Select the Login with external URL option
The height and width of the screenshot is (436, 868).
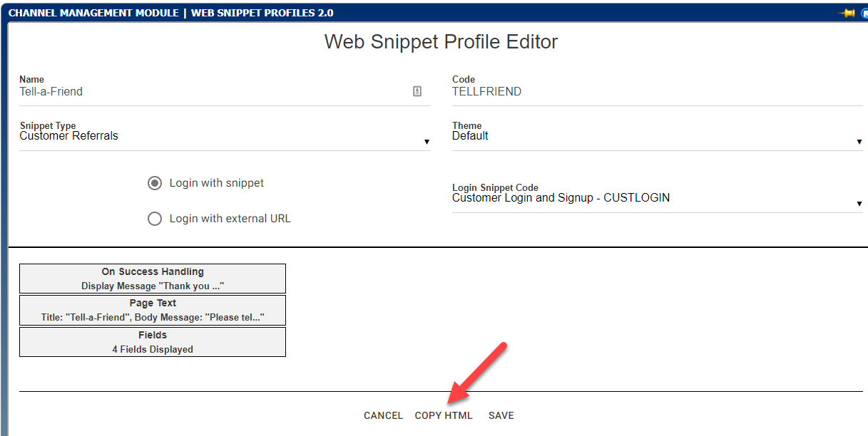[x=155, y=219]
